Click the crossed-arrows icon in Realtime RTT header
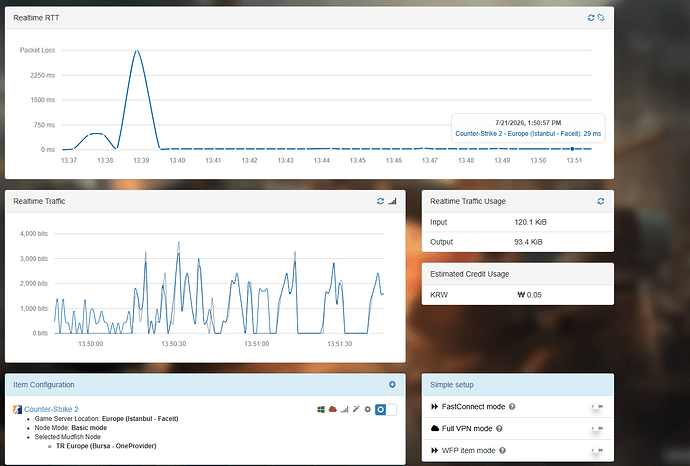This screenshot has height=466, width=690. click(x=601, y=18)
